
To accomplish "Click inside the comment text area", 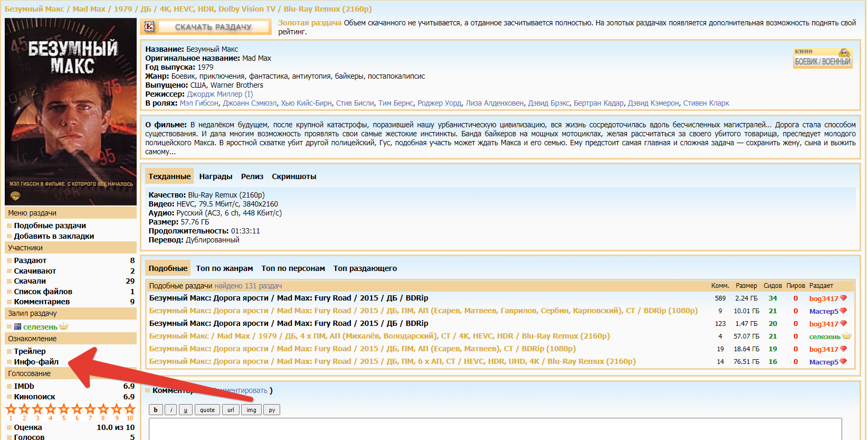I will (x=494, y=429).
